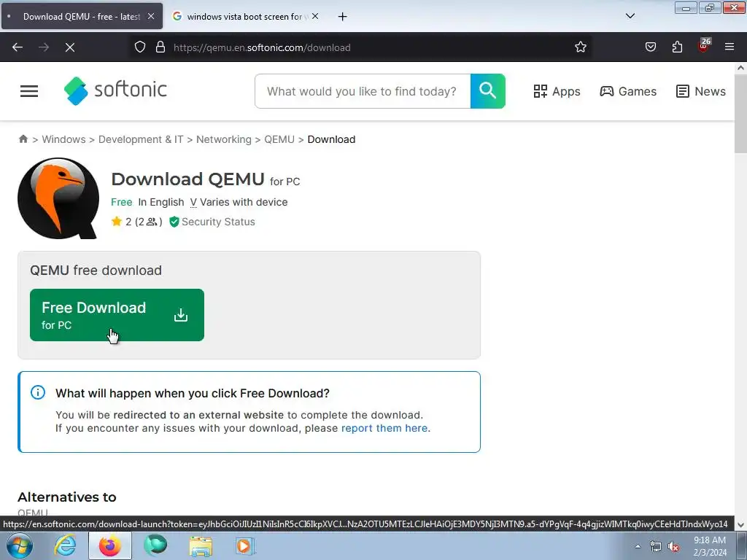Click the star rating icon
The image size is (747, 560).
[x=116, y=222]
